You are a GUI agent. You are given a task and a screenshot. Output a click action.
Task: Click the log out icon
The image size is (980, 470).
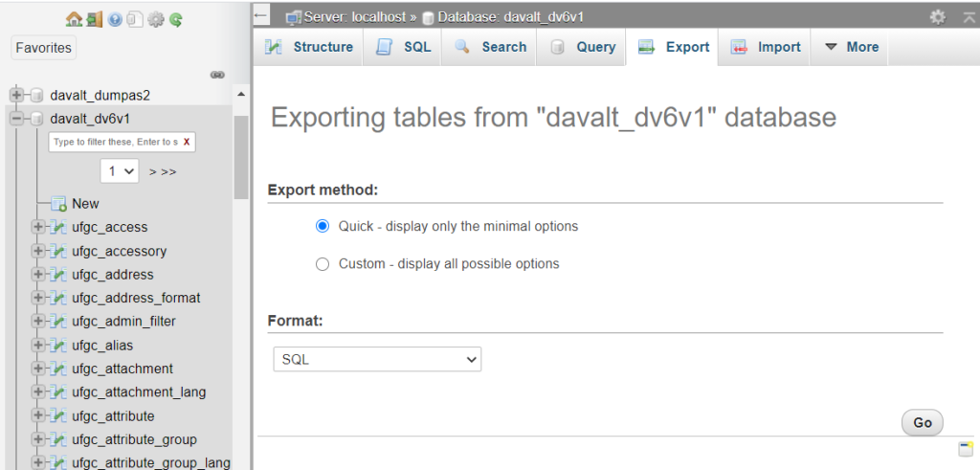point(95,20)
